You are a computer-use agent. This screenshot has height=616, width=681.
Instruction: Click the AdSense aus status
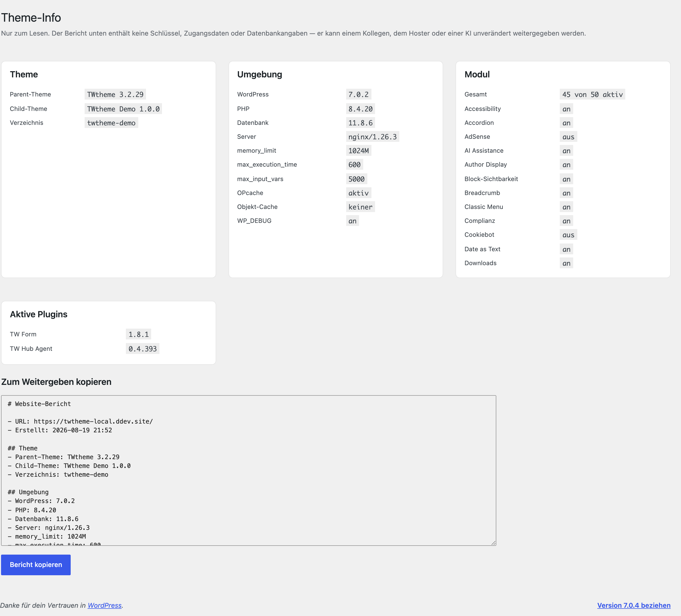[x=568, y=137]
